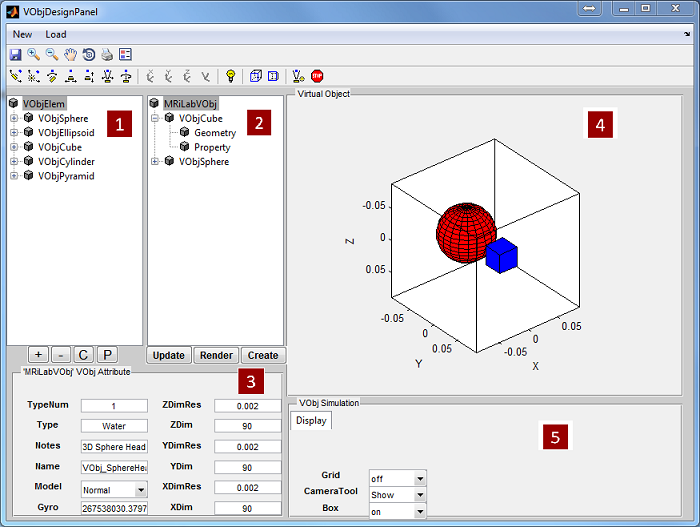Toggle orthographic projection cube icon
The image size is (700, 527).
pos(255,76)
